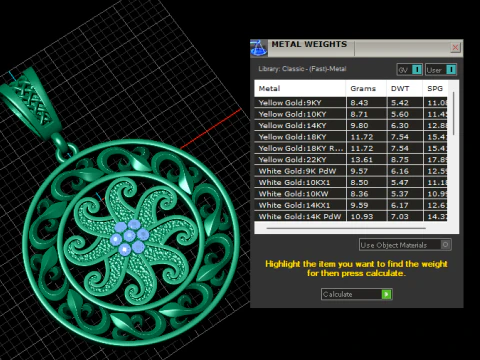Select the Yellow Gold:22KY row
480x360 pixels.
[x=351, y=159]
